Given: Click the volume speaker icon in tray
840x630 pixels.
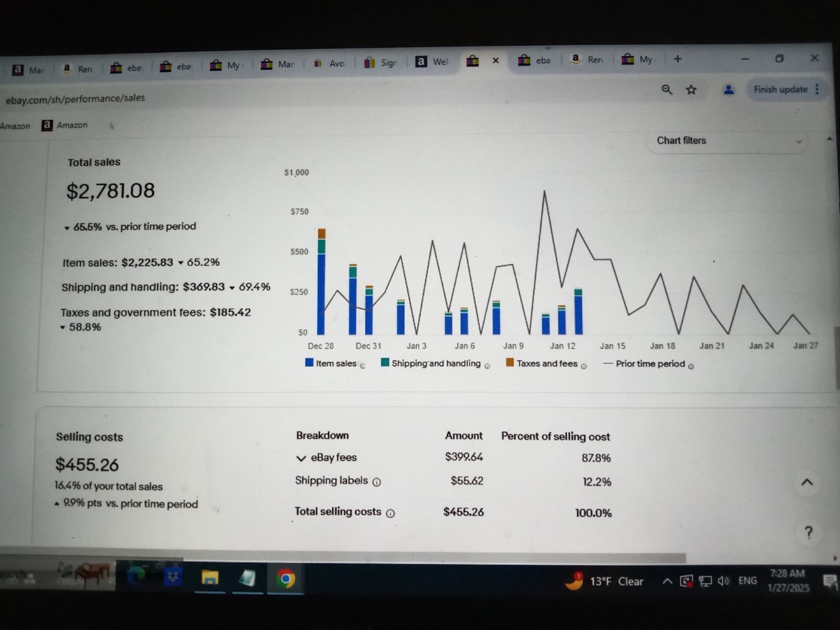Looking at the screenshot, I should click(x=723, y=581).
